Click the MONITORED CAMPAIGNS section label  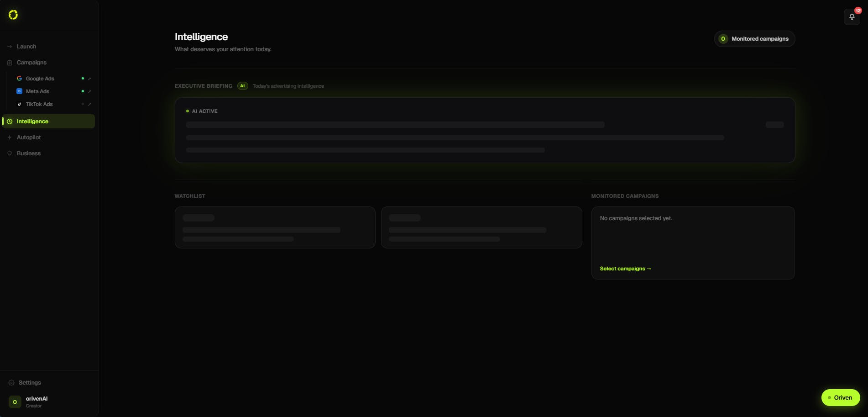(625, 196)
